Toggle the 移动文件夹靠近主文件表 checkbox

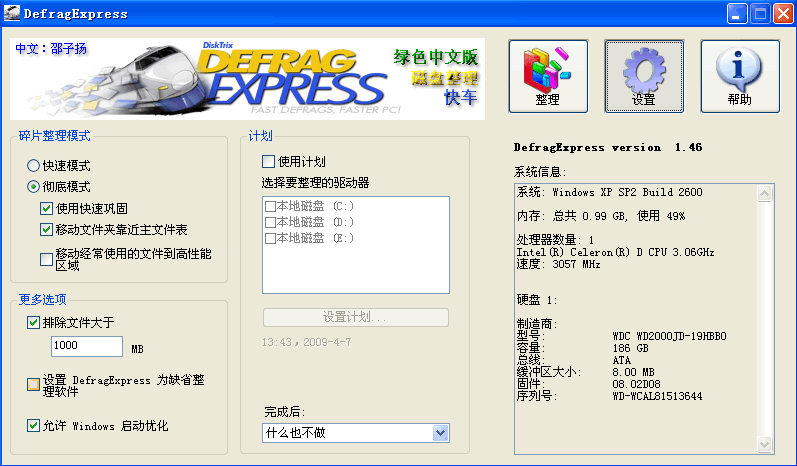(x=46, y=230)
